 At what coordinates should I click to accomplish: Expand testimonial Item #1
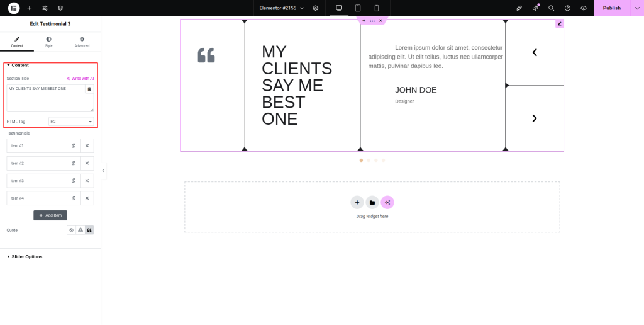(36, 145)
